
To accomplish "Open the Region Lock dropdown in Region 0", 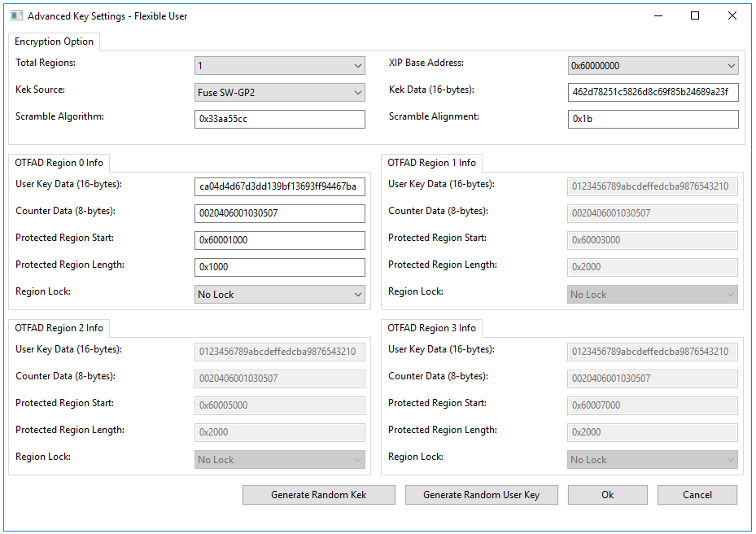I will (x=279, y=294).
